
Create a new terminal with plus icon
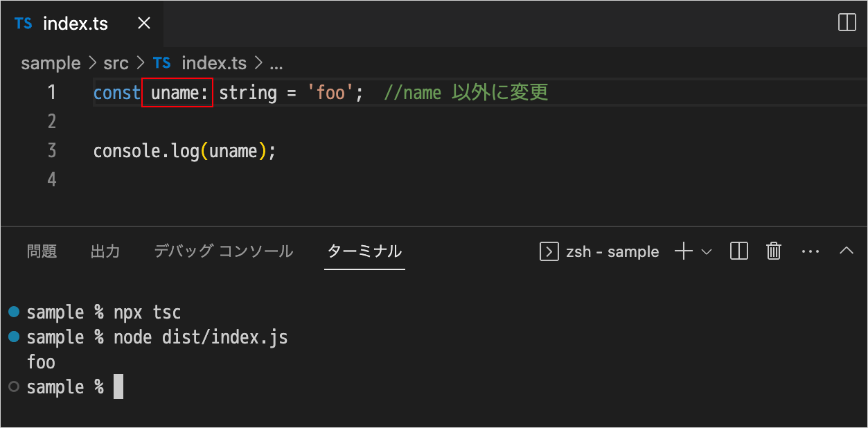click(683, 251)
